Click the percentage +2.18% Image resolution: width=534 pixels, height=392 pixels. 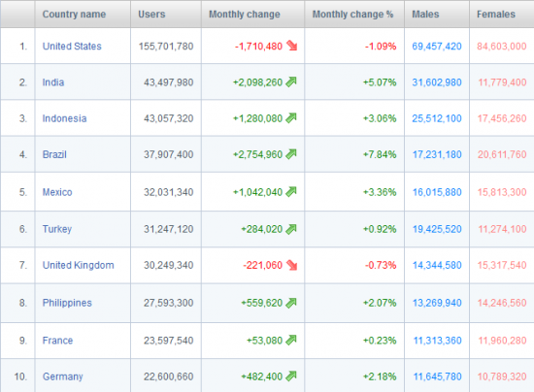click(380, 376)
